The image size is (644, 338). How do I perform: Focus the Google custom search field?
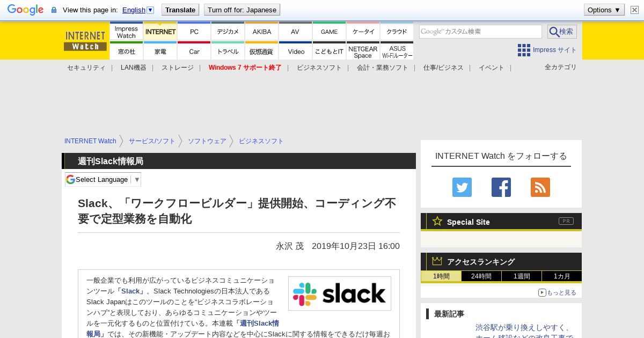pos(480,32)
